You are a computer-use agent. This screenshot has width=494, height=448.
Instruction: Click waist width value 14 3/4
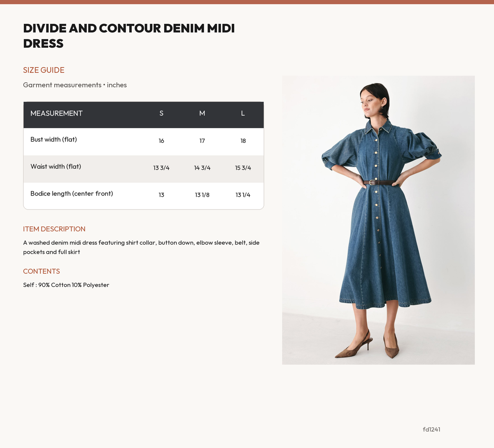pos(202,168)
